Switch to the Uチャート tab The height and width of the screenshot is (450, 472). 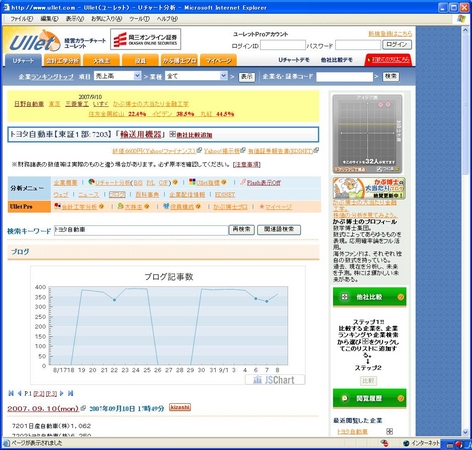[23, 61]
